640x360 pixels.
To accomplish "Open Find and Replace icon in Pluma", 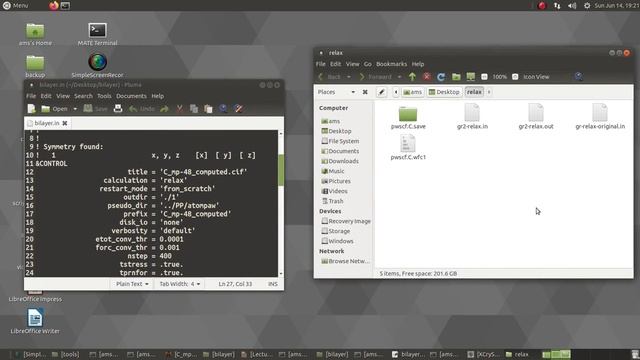I will [x=239, y=109].
